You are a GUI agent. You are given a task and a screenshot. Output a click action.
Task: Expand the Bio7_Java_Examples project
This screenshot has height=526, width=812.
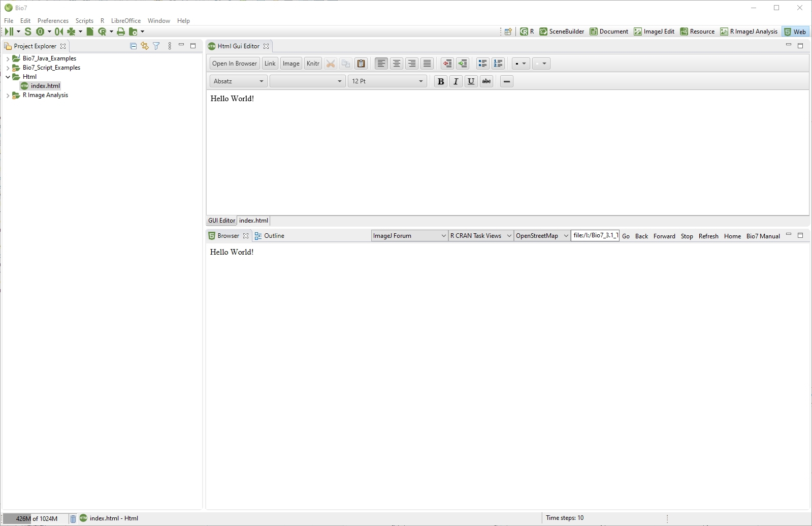(8, 59)
